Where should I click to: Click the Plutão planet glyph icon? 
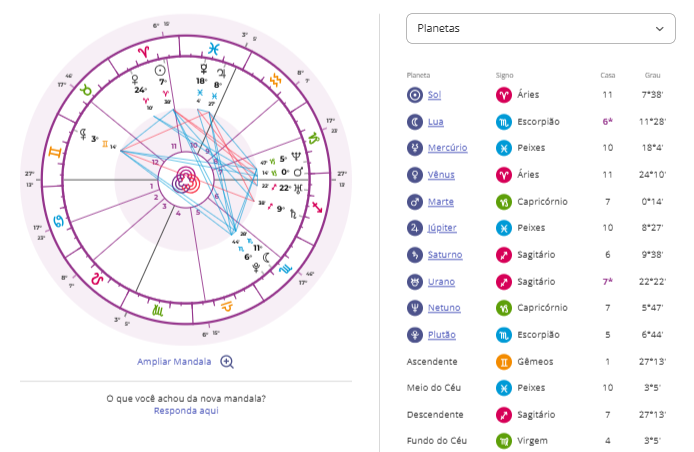(414, 334)
